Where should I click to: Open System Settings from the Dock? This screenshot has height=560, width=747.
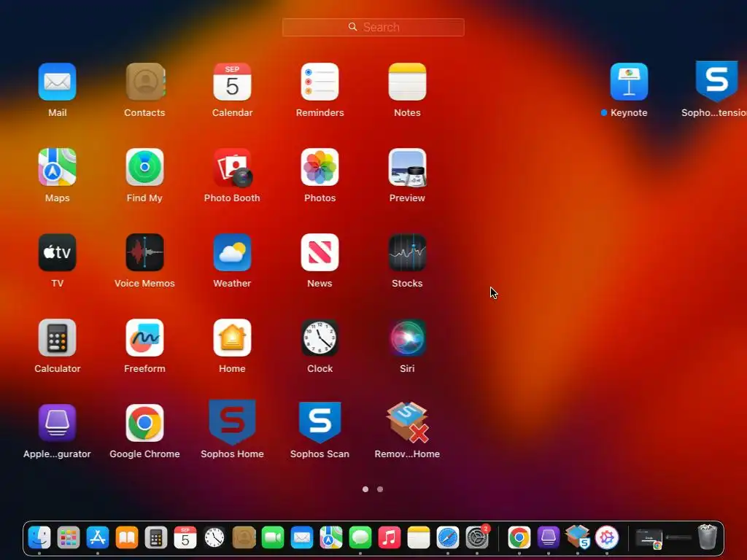point(477,538)
